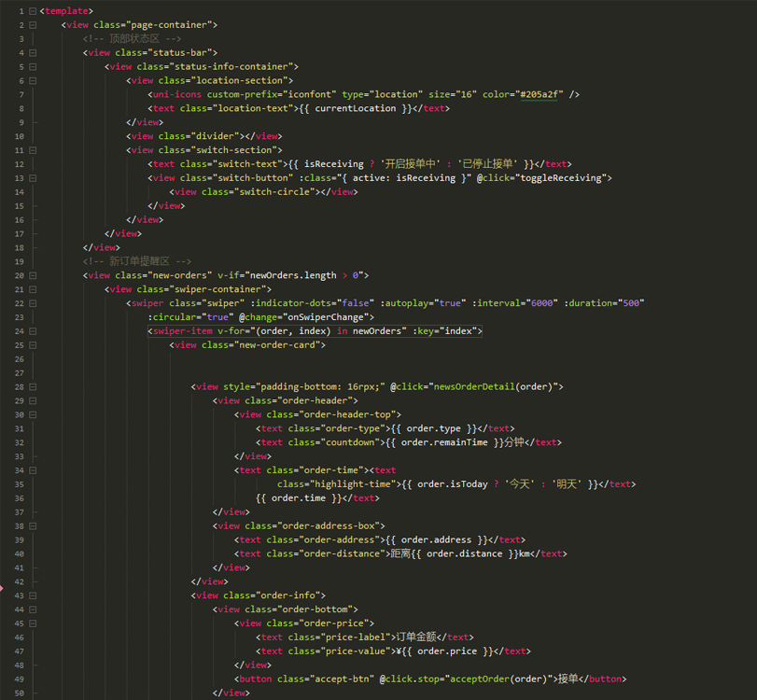Collapse the swiper-item fold on line 24
This screenshot has height=700, width=757.
tap(33, 331)
